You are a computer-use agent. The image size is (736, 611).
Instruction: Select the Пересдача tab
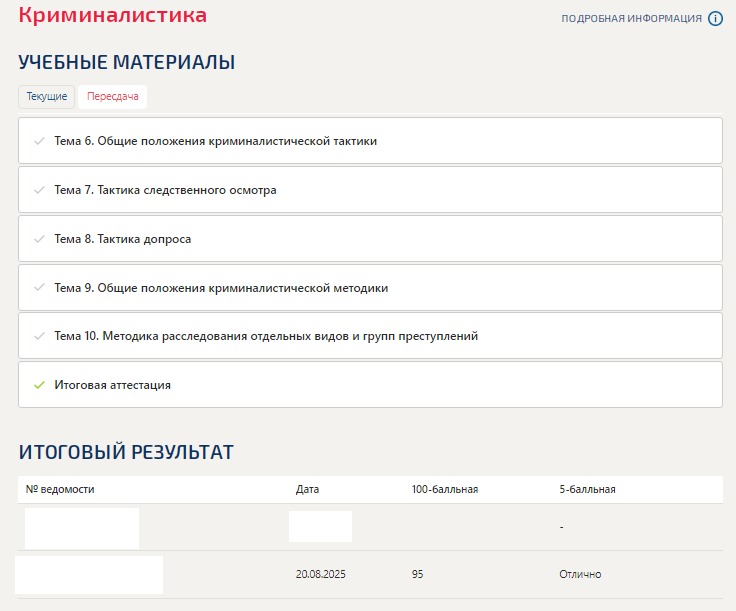(x=113, y=97)
